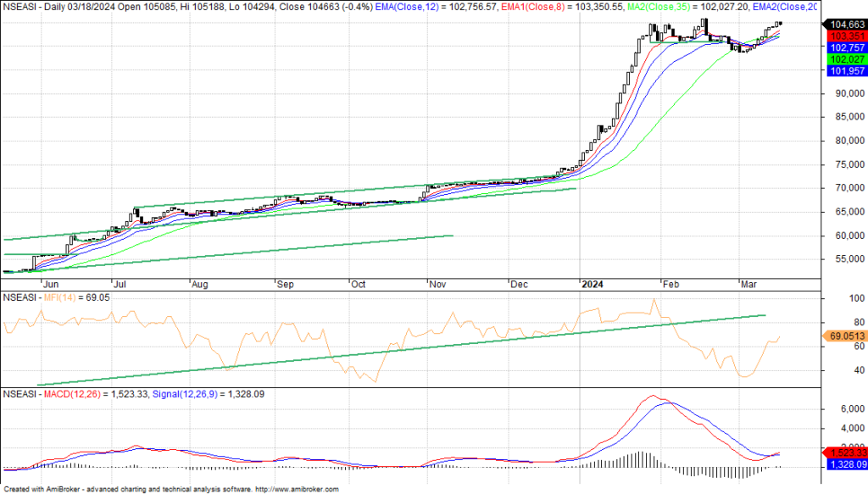Viewport: 868px width, 494px height.
Task: Click the blue 102,757 axis value badge
Action: (848, 48)
